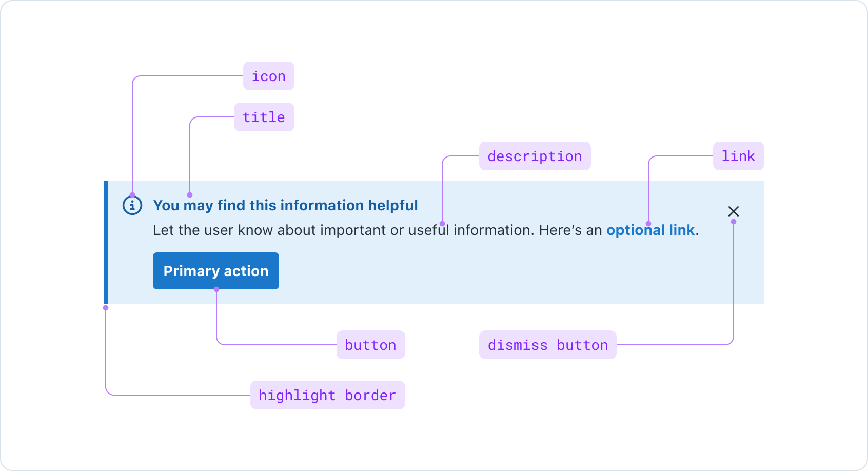This screenshot has height=471, width=868.
Task: Click the dark blue highlight border on banner's left edge
Action: [x=106, y=242]
